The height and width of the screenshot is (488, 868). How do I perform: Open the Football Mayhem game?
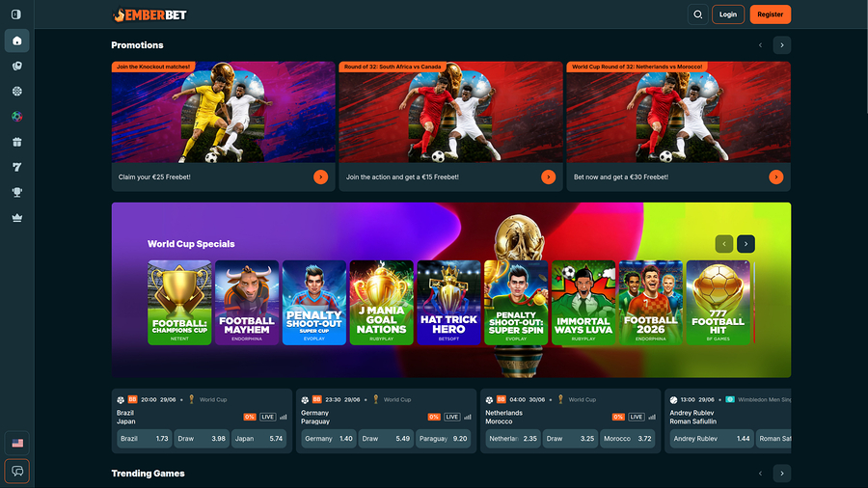[x=247, y=303]
